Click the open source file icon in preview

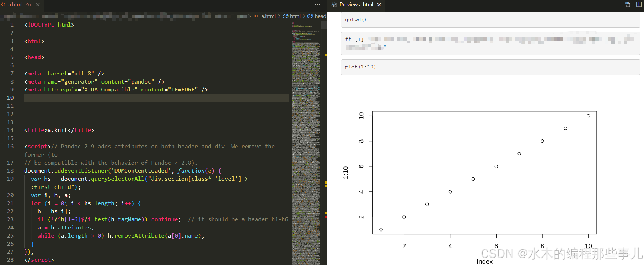tap(628, 5)
